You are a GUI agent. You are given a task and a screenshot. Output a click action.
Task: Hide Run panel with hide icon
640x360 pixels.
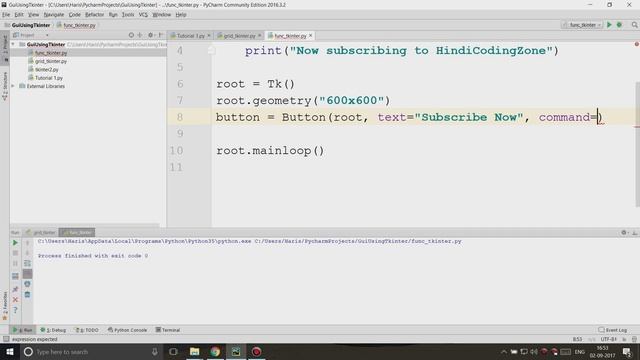[x=634, y=232]
